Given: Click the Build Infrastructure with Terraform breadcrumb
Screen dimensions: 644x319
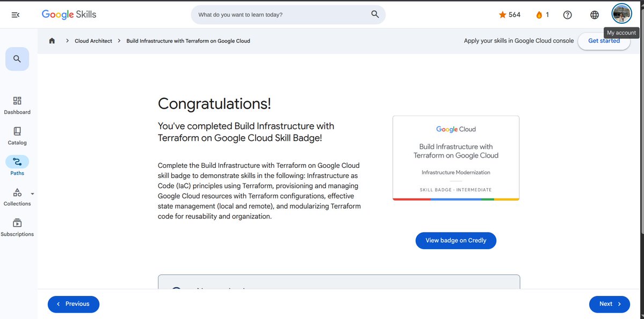Looking at the screenshot, I should click(x=188, y=41).
